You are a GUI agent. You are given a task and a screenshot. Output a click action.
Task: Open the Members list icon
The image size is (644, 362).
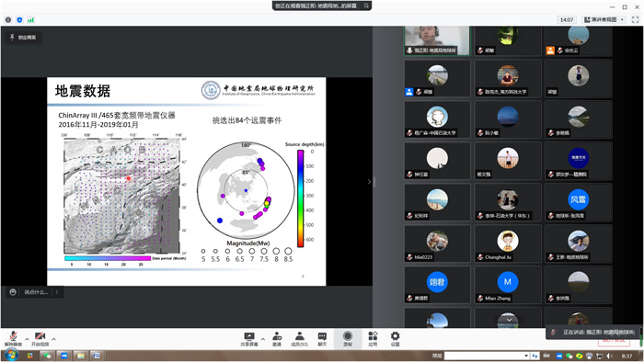pos(299,339)
